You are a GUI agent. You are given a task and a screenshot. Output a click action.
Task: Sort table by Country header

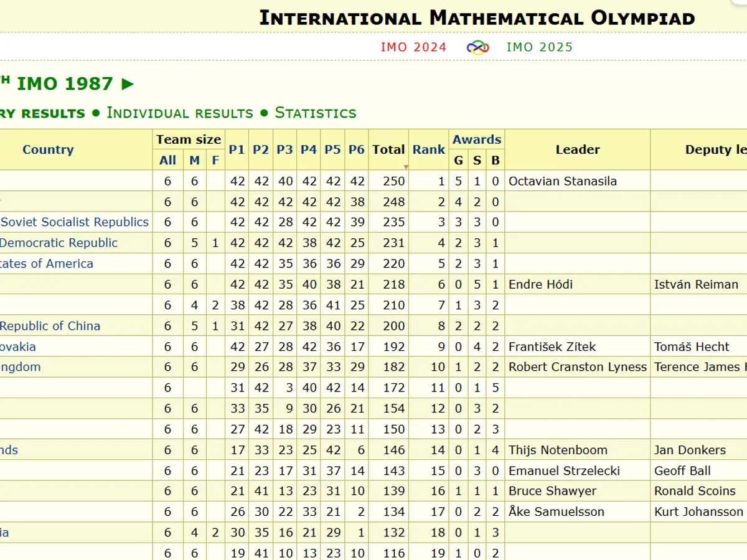(x=48, y=149)
